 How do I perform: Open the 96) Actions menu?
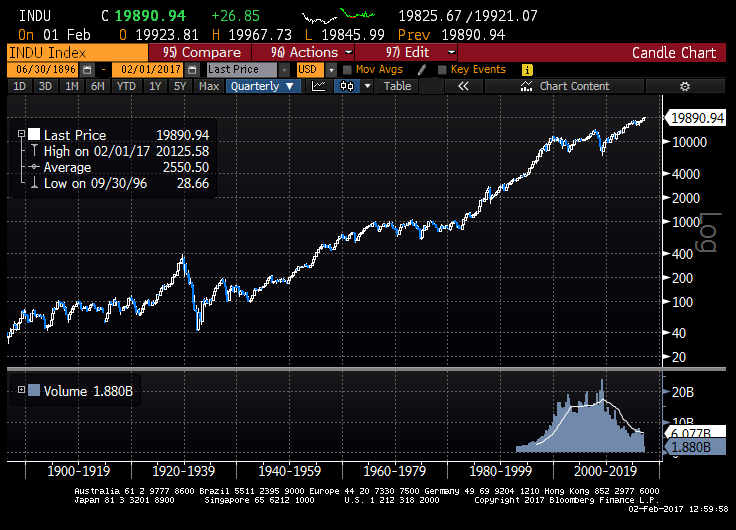click(x=304, y=52)
